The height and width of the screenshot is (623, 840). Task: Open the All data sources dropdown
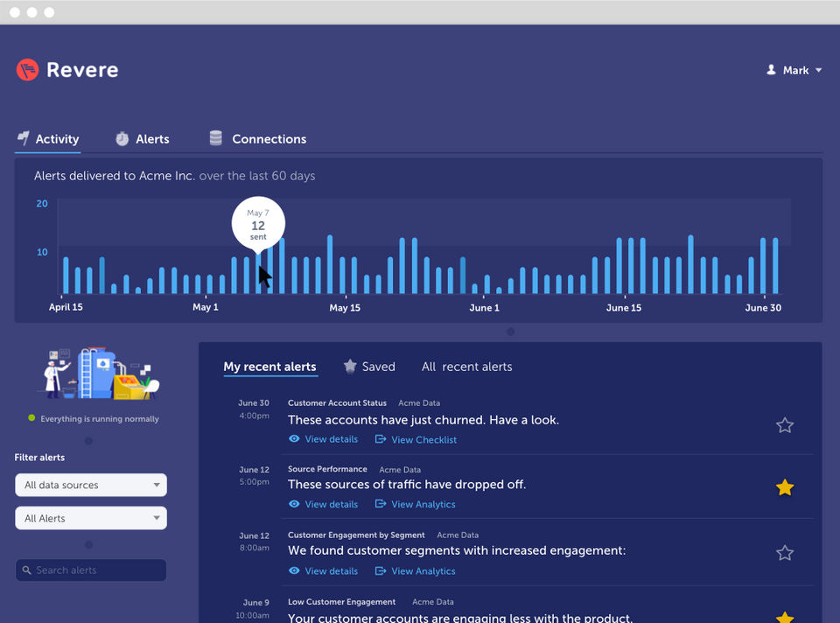coord(91,485)
